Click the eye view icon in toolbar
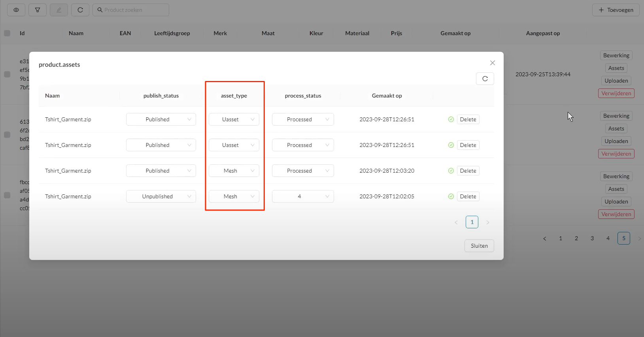 pyautogui.click(x=16, y=10)
